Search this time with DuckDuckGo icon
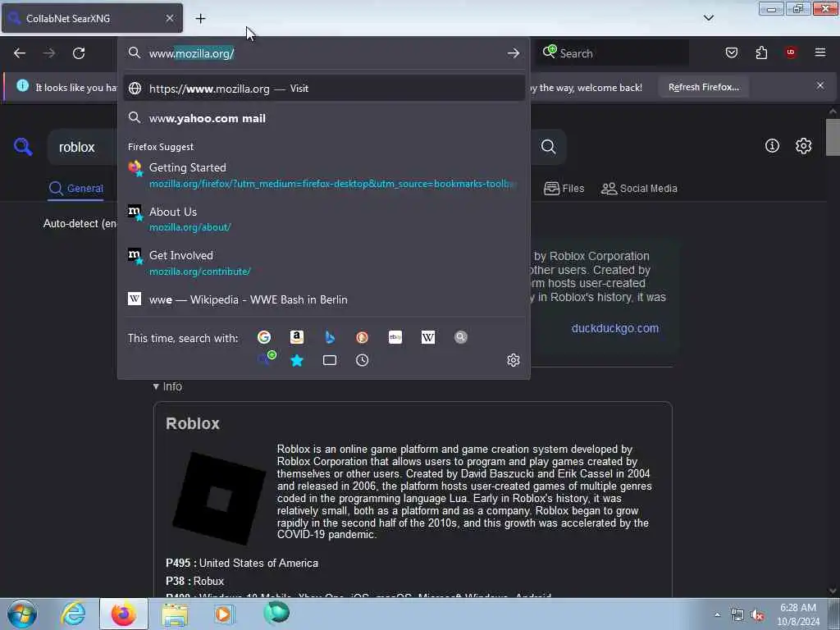 (x=362, y=337)
